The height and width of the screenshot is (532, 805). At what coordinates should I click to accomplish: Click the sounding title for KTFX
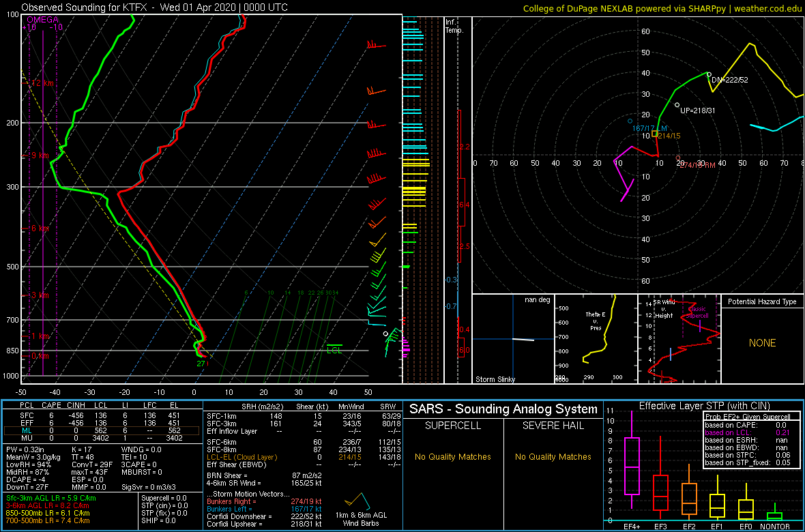pyautogui.click(x=155, y=8)
